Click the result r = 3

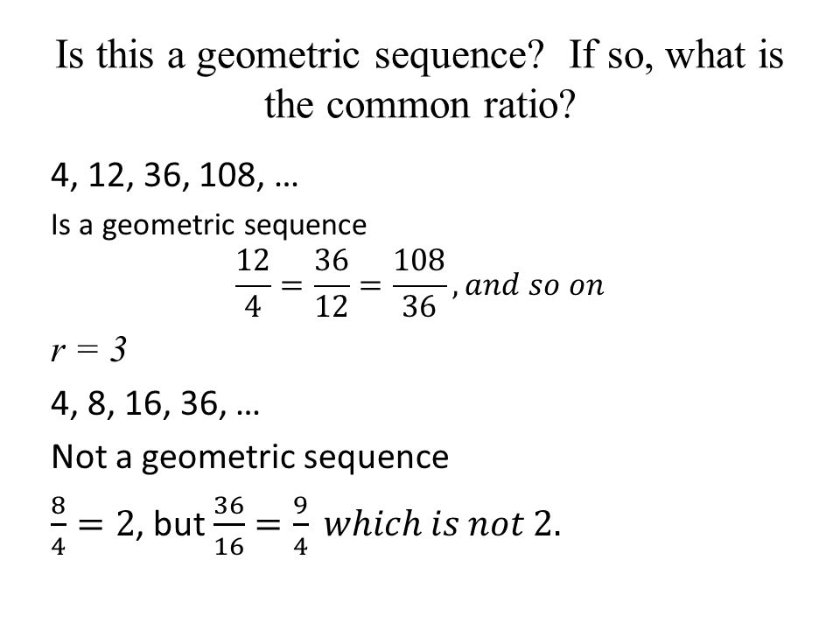pos(88,350)
